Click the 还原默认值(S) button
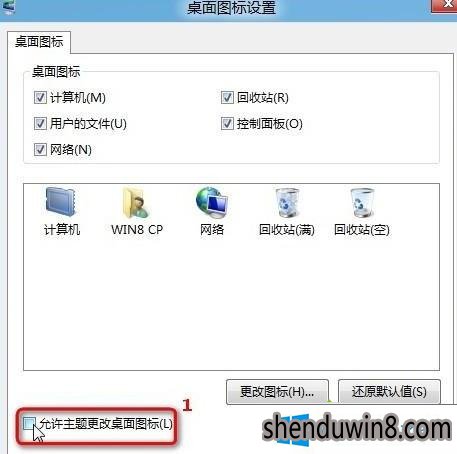This screenshot has width=457, height=454. coord(389,392)
